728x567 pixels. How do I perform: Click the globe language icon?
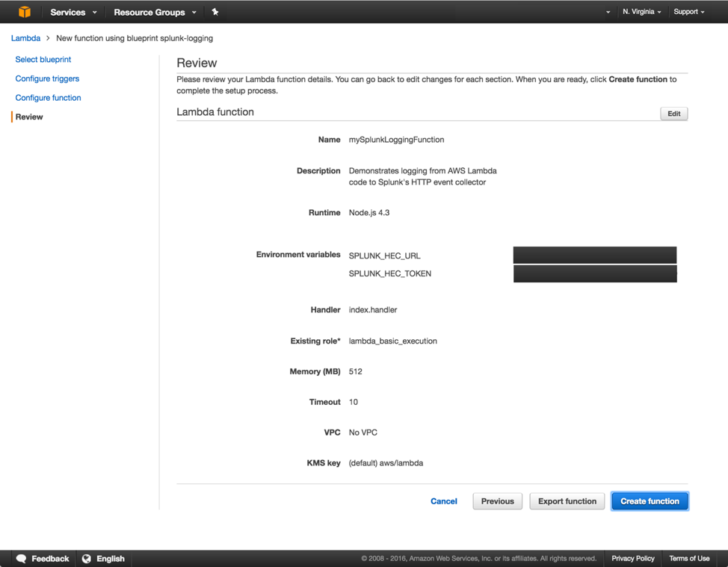coord(87,558)
